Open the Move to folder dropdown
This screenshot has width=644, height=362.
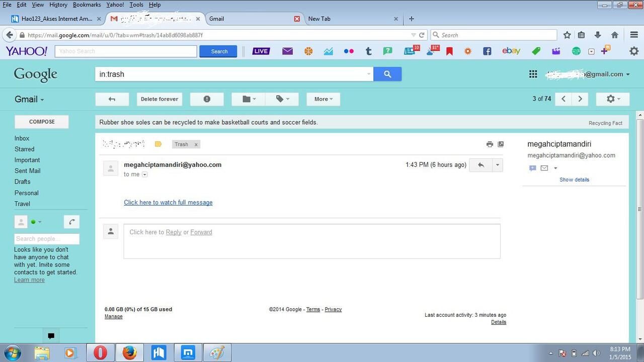click(249, 99)
